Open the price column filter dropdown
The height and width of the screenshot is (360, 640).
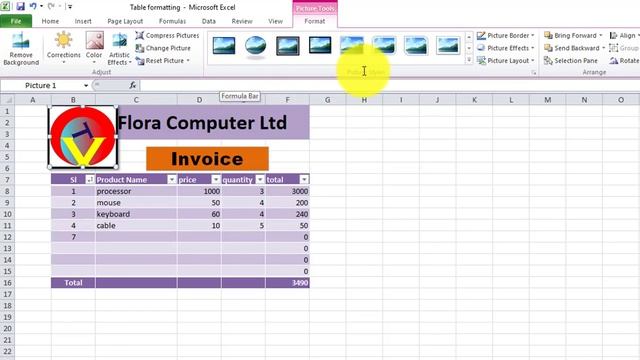tap(216, 179)
